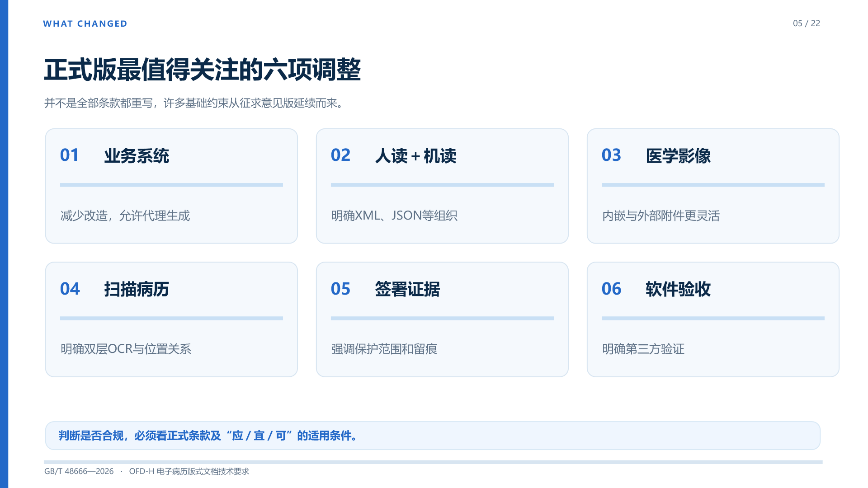Select card 04 title 扫描病历

point(137,289)
